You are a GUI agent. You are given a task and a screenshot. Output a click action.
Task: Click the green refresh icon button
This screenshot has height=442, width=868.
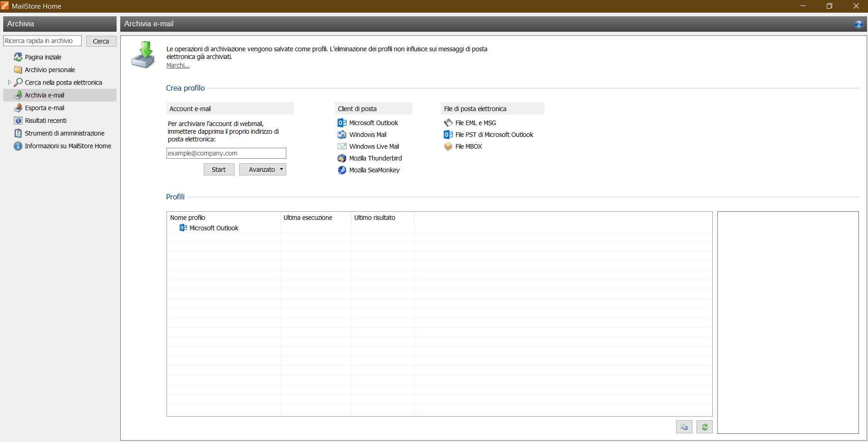click(705, 427)
